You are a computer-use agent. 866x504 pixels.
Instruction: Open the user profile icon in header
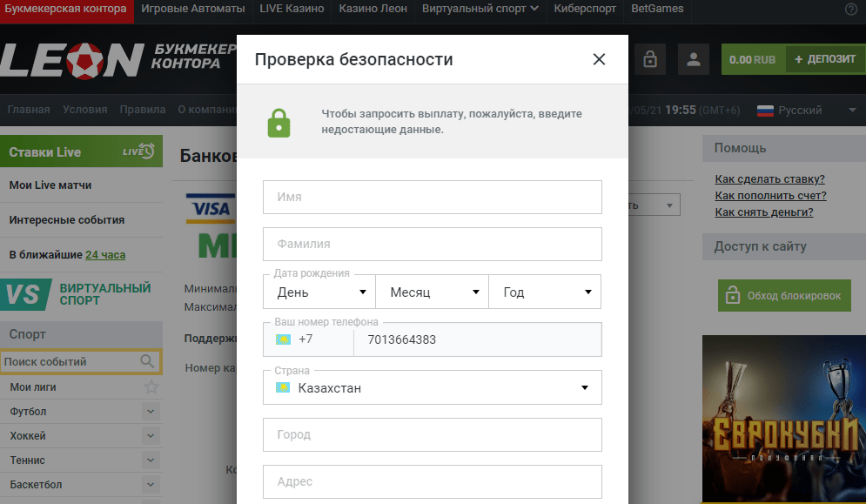click(x=693, y=59)
